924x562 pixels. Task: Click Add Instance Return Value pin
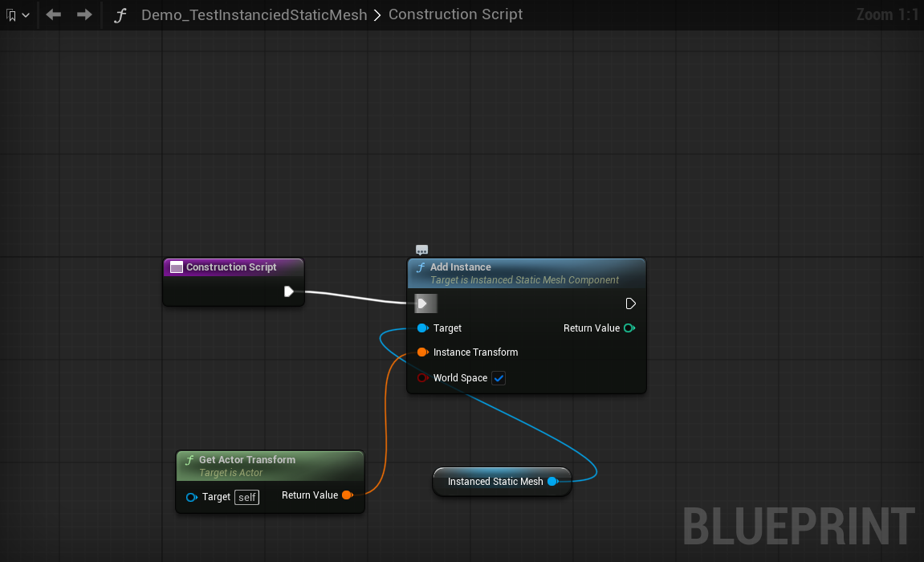[x=629, y=328]
